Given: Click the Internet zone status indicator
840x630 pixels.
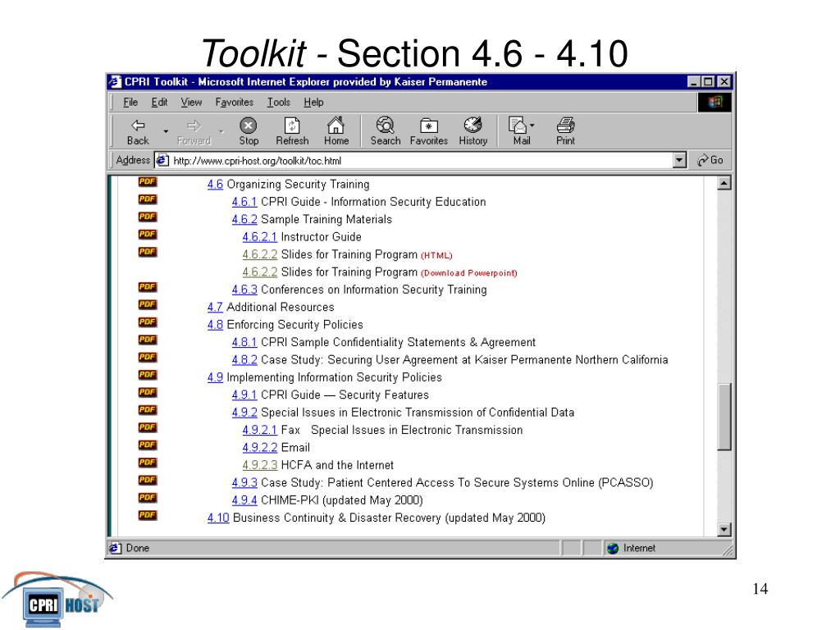Looking at the screenshot, I should click(x=631, y=548).
